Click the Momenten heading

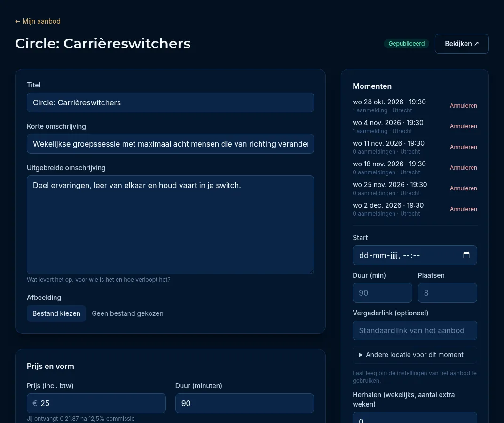pos(372,86)
